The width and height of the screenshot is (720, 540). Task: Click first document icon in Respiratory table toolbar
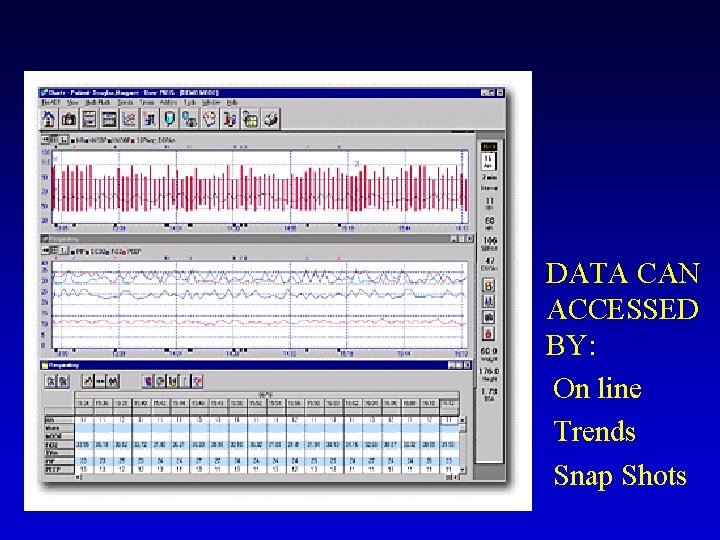click(51, 381)
